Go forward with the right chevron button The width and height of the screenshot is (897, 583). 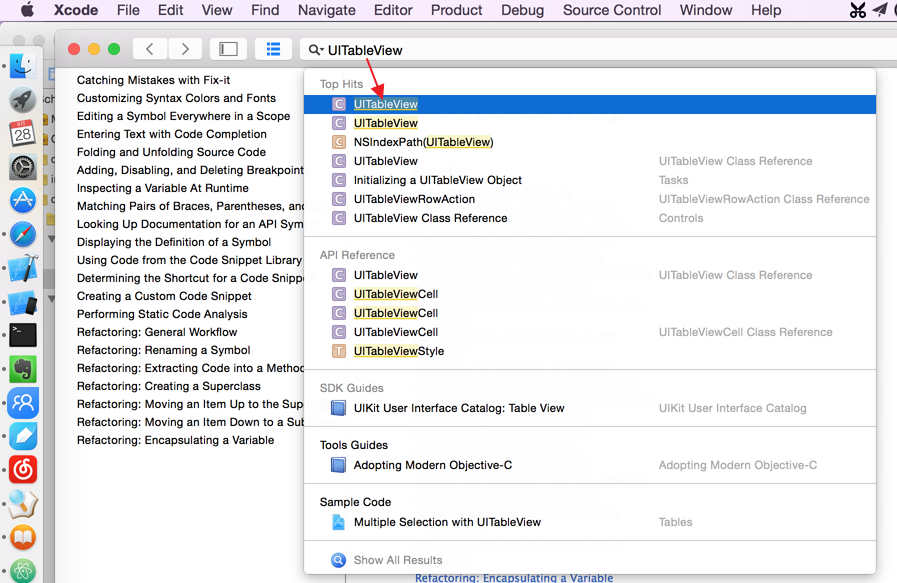point(185,49)
